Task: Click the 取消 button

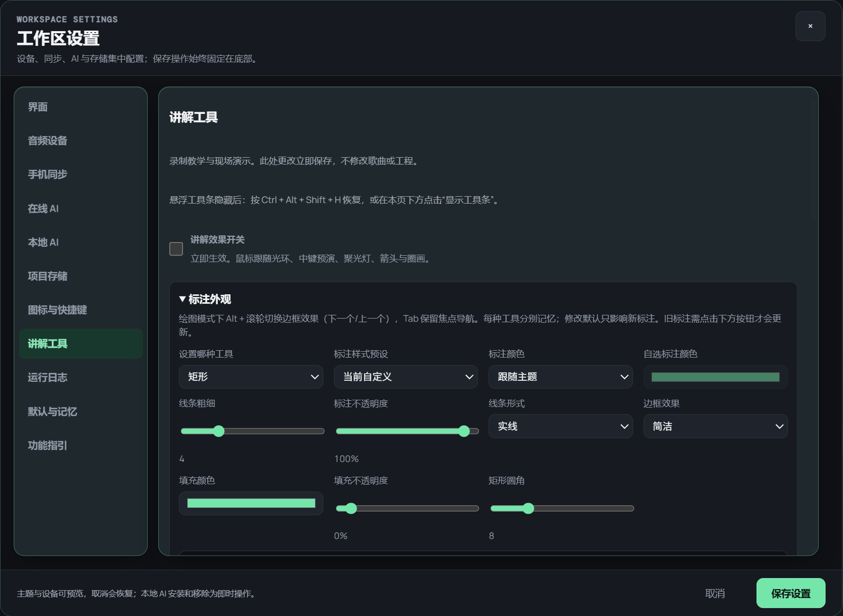Action: pyautogui.click(x=715, y=593)
